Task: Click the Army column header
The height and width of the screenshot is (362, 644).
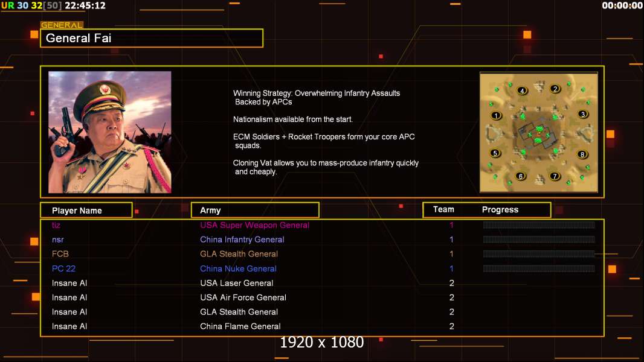Action: (x=254, y=211)
